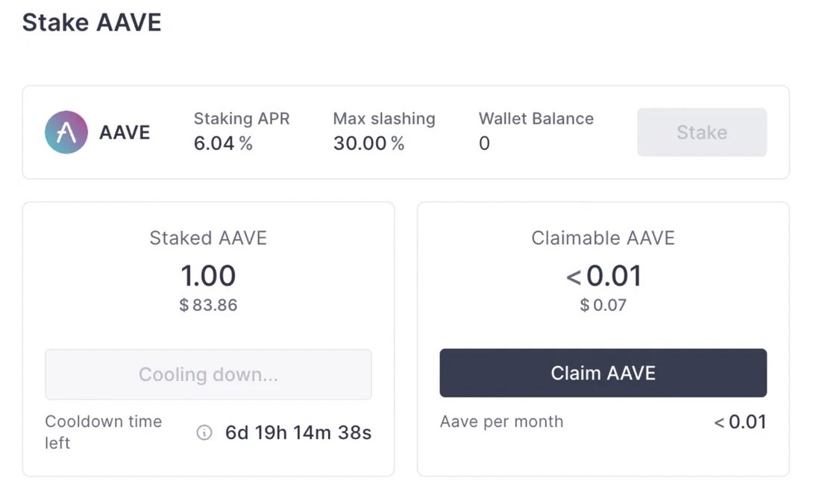Click the Cooling down button

tap(208, 374)
